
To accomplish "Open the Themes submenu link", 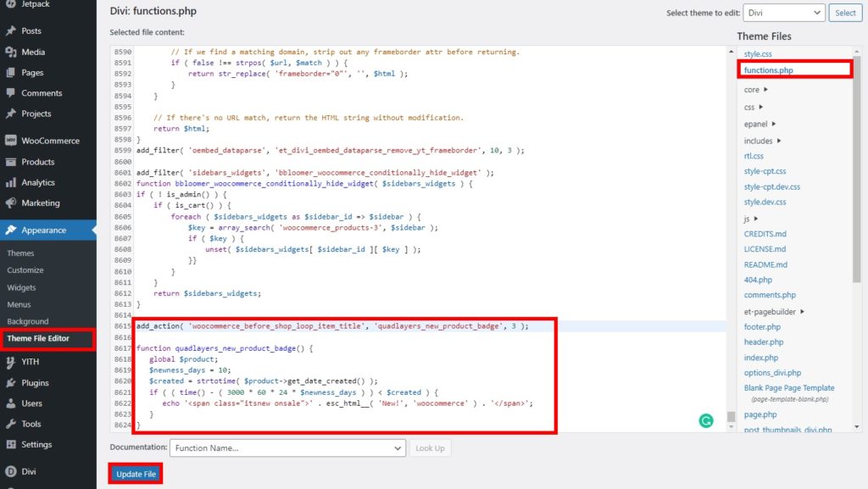I will [20, 253].
